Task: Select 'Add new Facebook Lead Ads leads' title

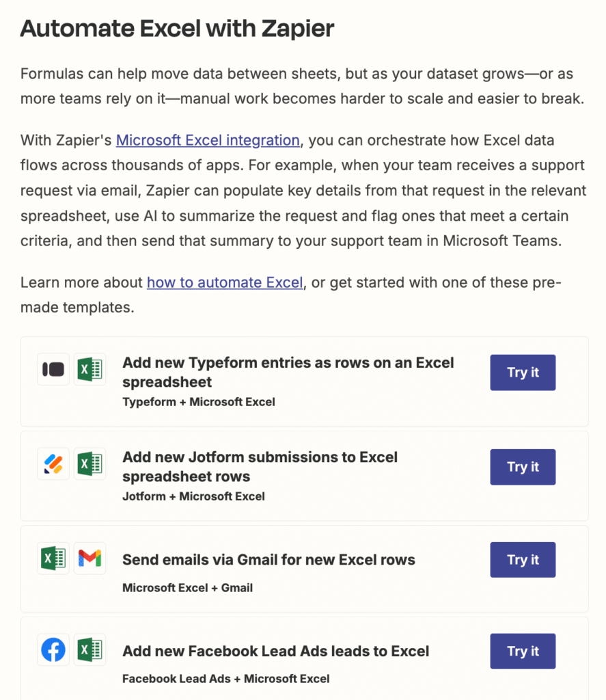Action: tap(276, 651)
